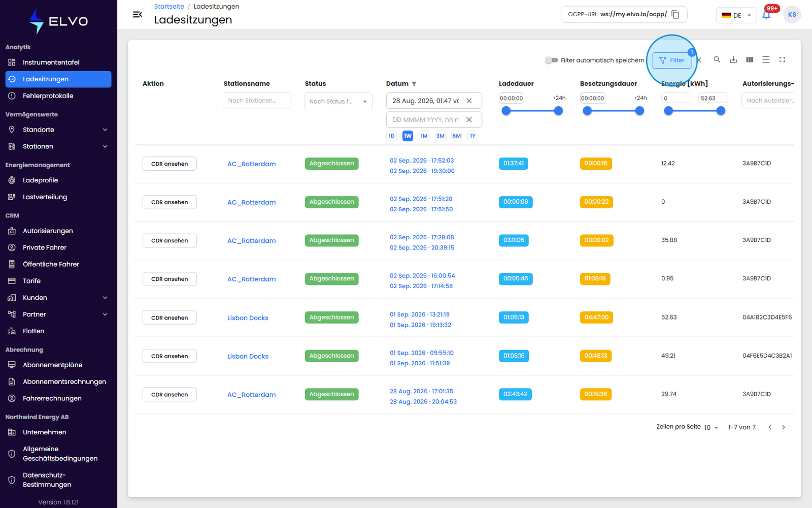Image resolution: width=812 pixels, height=508 pixels.
Task: Open the table search icon
Action: pos(717,59)
